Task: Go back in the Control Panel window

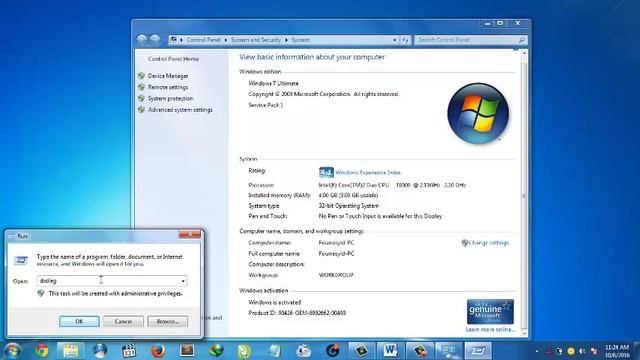Action: tap(142, 40)
